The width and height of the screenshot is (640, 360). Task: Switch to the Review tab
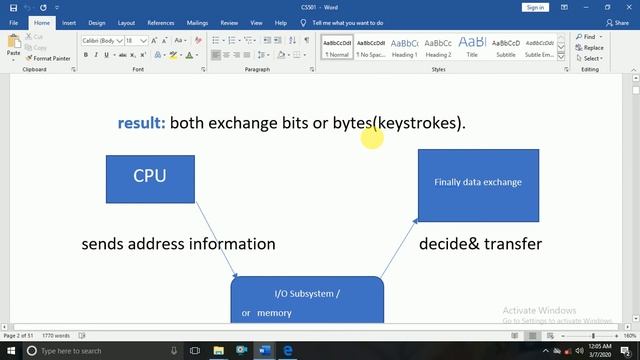pos(229,23)
